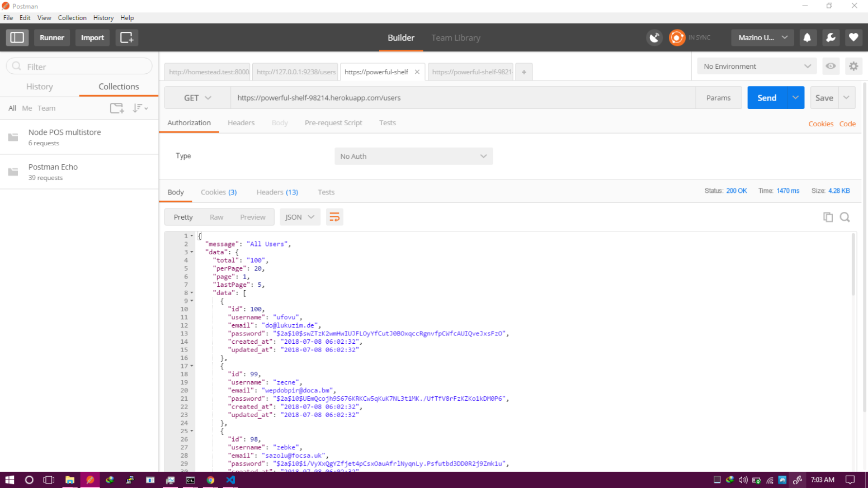This screenshot has width=868, height=488.
Task: Click the copy response icon
Action: [828, 217]
